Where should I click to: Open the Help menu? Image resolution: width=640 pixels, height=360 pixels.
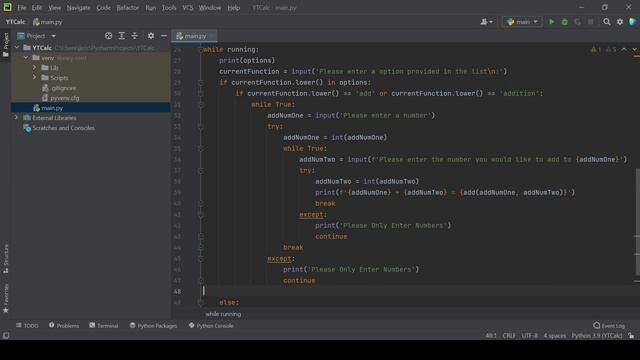tap(233, 8)
